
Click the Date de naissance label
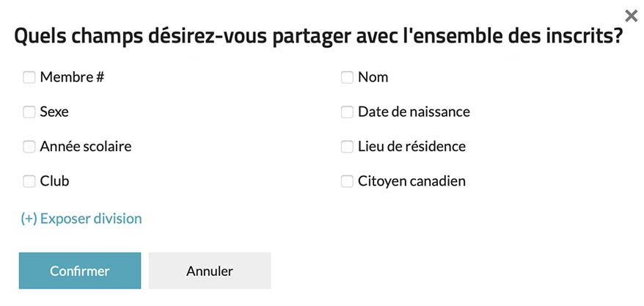pyautogui.click(x=414, y=112)
